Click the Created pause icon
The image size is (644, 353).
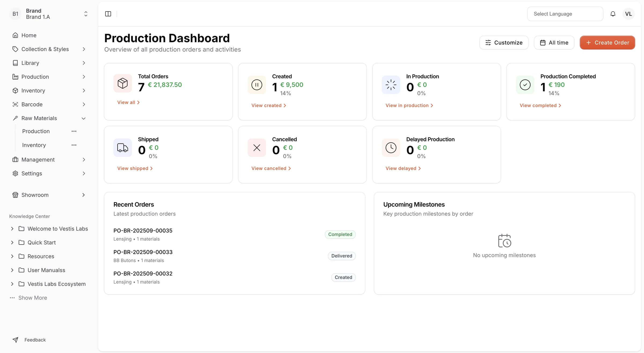pyautogui.click(x=257, y=85)
